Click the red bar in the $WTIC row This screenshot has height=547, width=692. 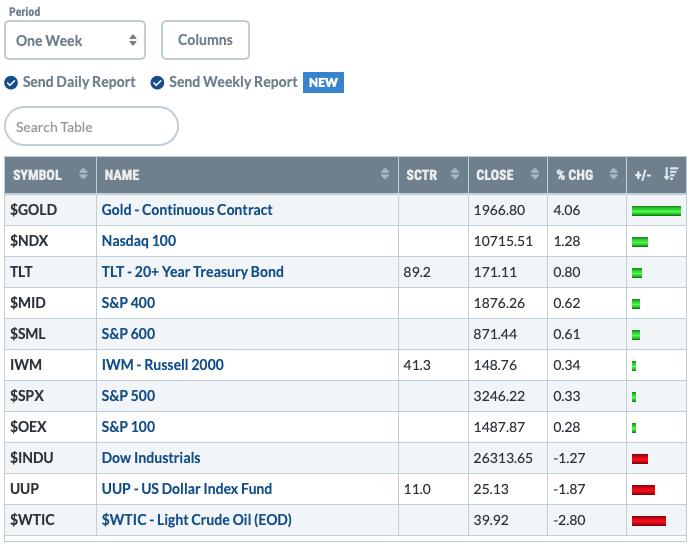tap(648, 521)
